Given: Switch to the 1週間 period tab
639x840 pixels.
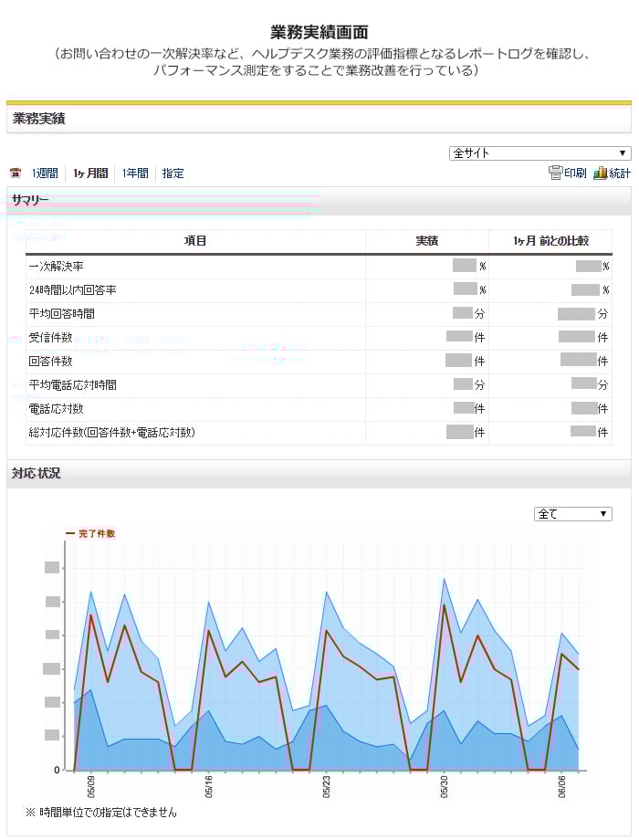Looking at the screenshot, I should pos(45,173).
